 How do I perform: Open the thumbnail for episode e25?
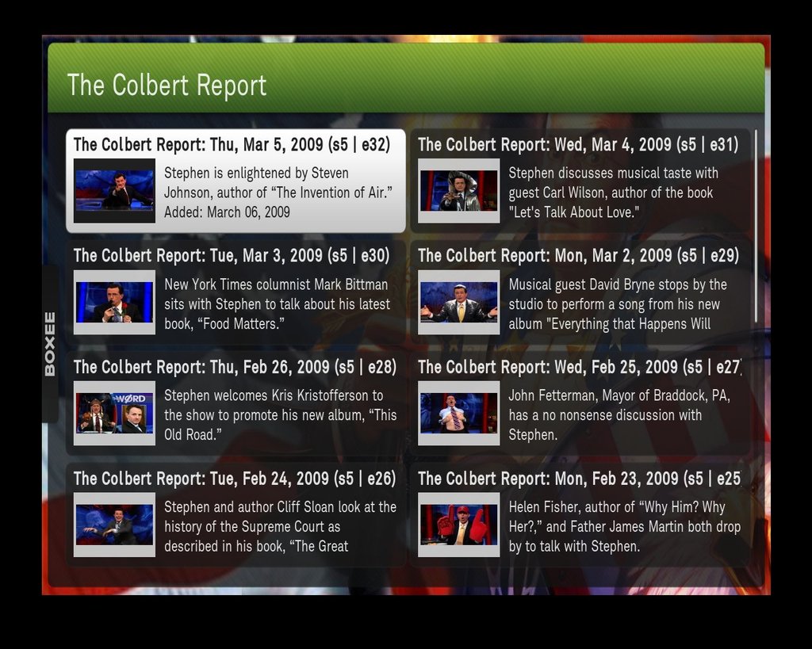point(459,525)
